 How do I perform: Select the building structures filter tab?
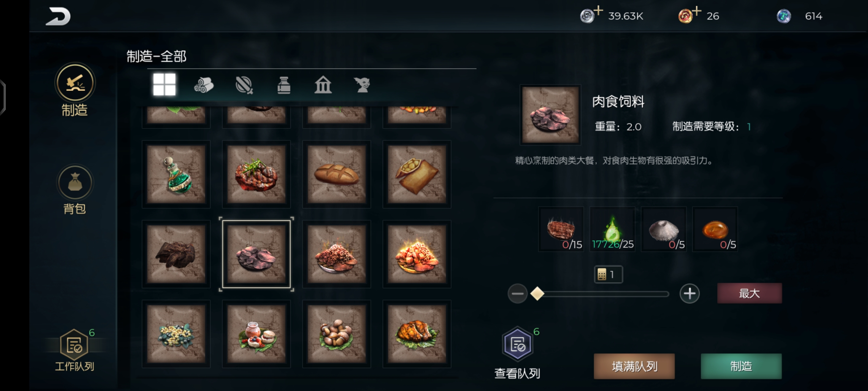[323, 85]
